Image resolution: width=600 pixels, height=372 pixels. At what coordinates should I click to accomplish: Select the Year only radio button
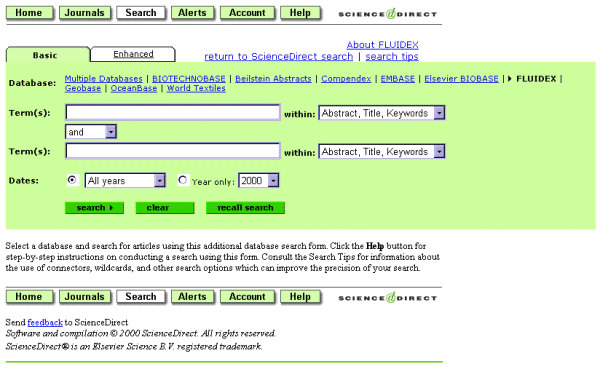point(183,179)
